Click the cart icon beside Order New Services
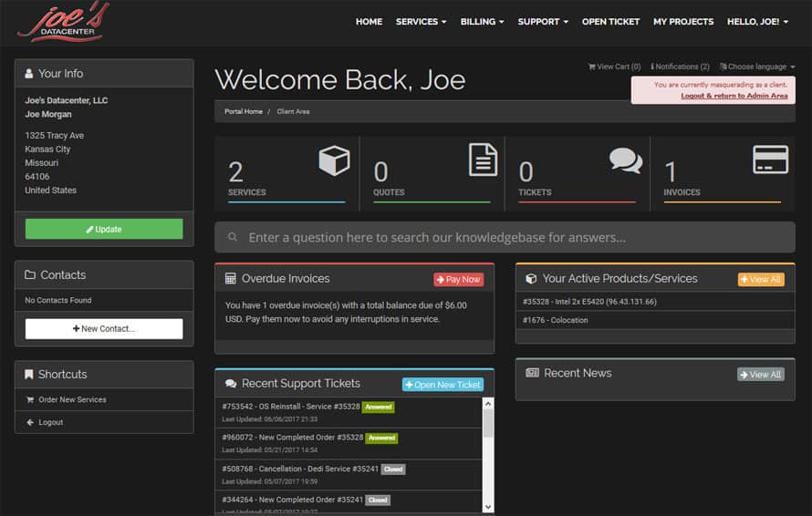This screenshot has width=812, height=516. point(30,399)
